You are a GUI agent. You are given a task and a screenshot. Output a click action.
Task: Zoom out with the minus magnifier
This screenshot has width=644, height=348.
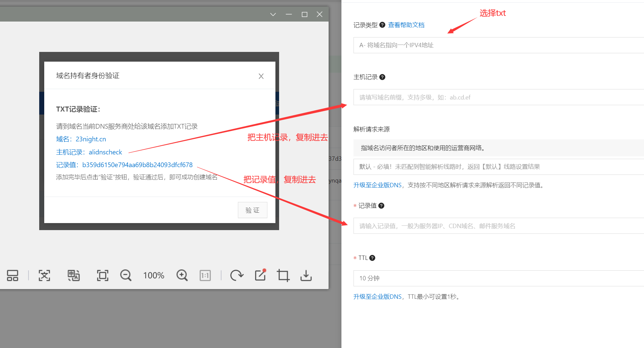[126, 275]
